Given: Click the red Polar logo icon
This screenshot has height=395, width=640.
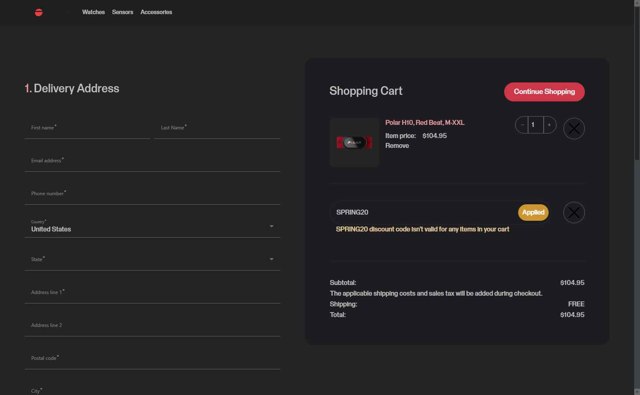Looking at the screenshot, I should click(x=39, y=12).
